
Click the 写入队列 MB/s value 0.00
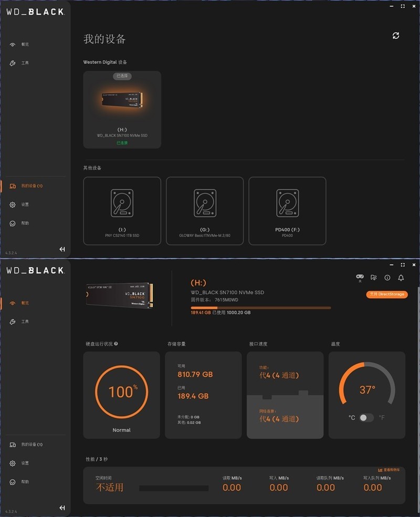tap(373, 488)
